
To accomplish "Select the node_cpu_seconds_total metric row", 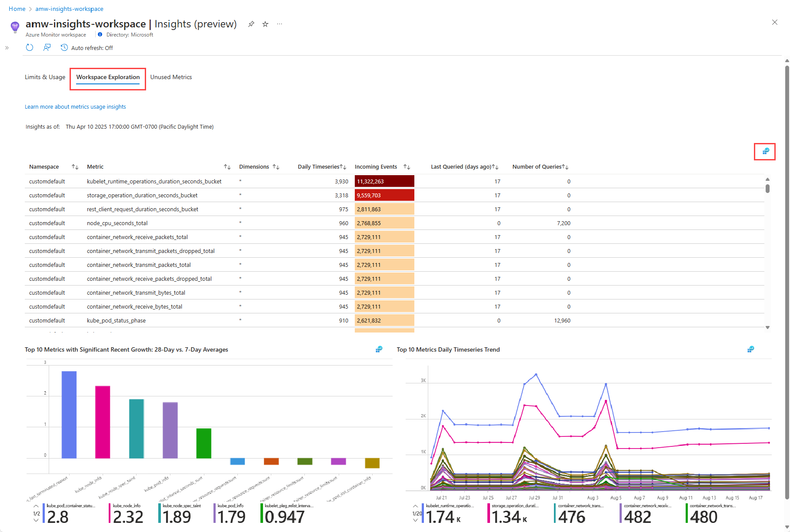I will pyautogui.click(x=117, y=223).
